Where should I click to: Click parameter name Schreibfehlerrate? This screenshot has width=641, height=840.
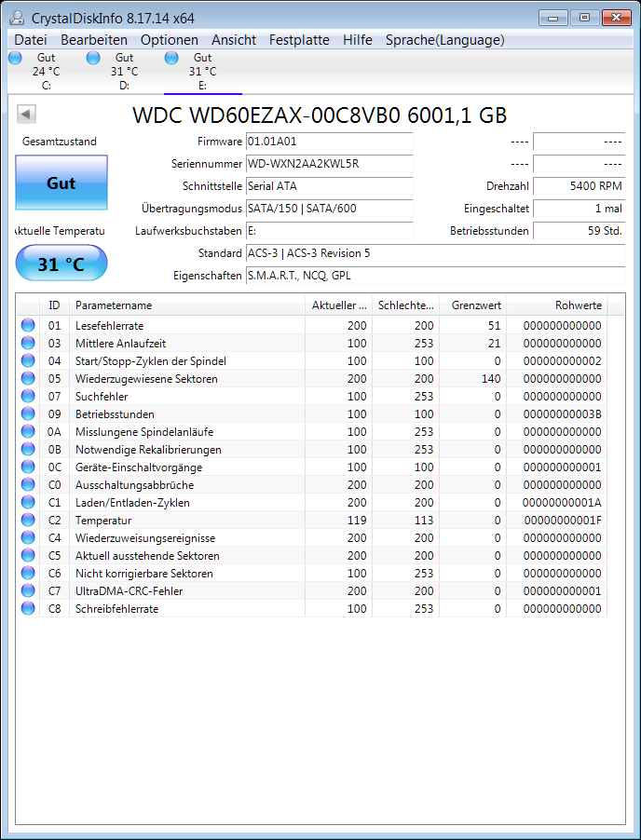pos(116,608)
